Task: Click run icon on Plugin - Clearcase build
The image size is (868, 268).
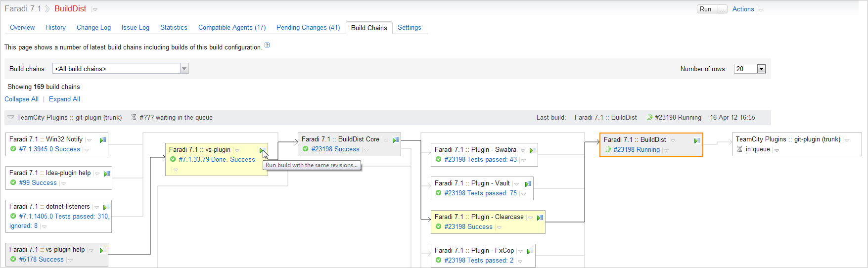Action: [x=540, y=218]
